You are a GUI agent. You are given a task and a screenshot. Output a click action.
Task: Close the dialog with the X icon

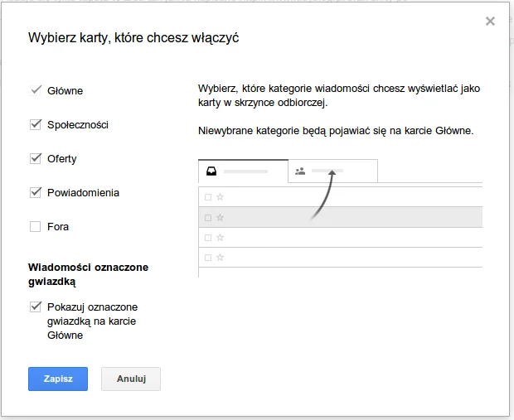pos(490,22)
